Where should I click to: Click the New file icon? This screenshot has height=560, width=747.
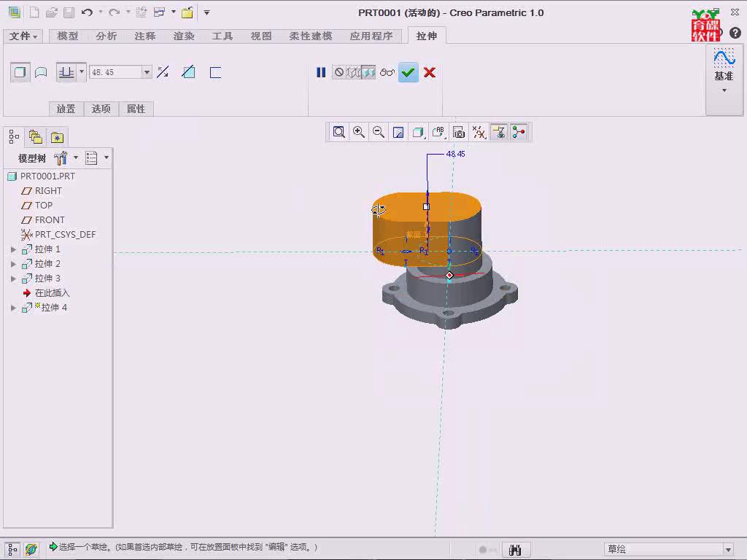(34, 12)
